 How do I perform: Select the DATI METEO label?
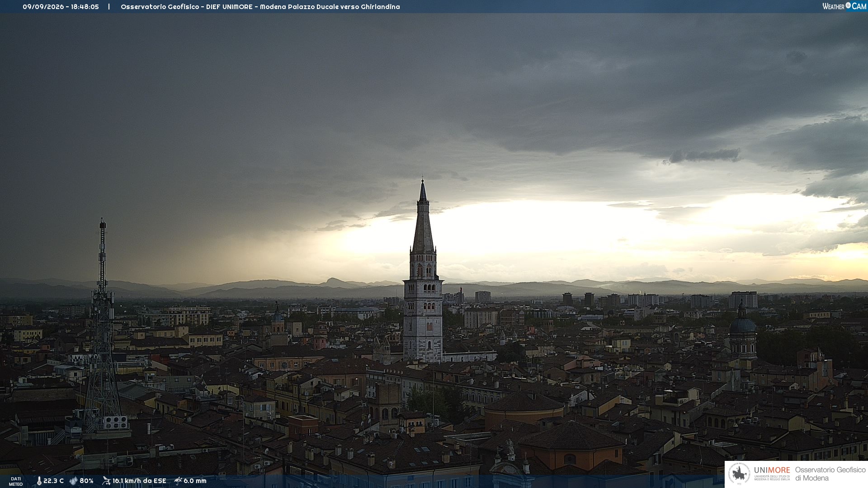[x=16, y=482]
